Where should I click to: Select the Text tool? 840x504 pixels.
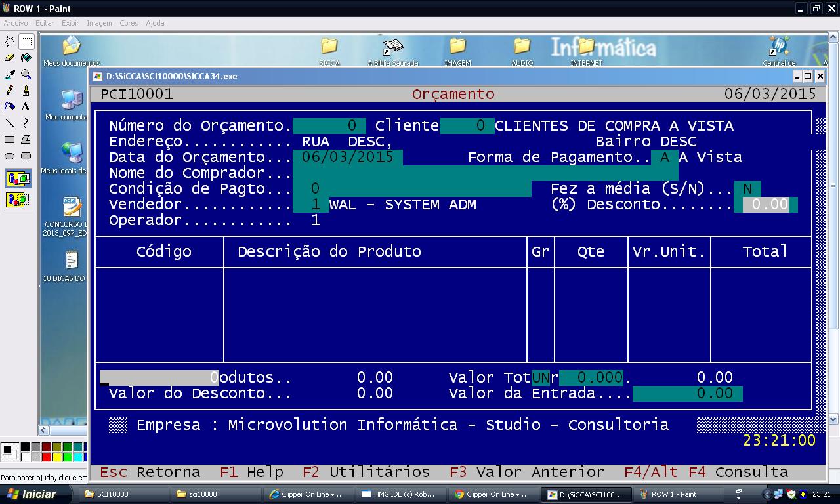tap(26, 107)
